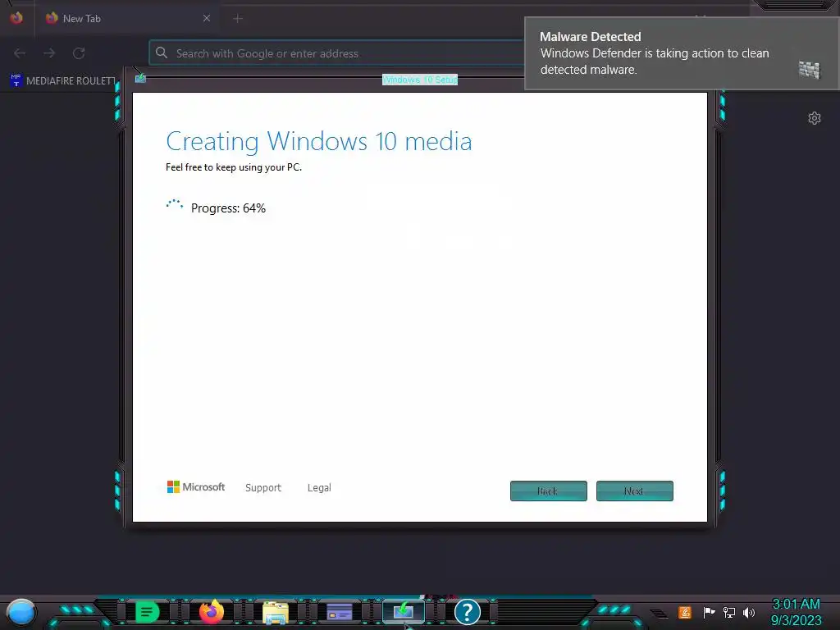
Task: Click the Firefox View icon at top left
Action: (x=16, y=18)
